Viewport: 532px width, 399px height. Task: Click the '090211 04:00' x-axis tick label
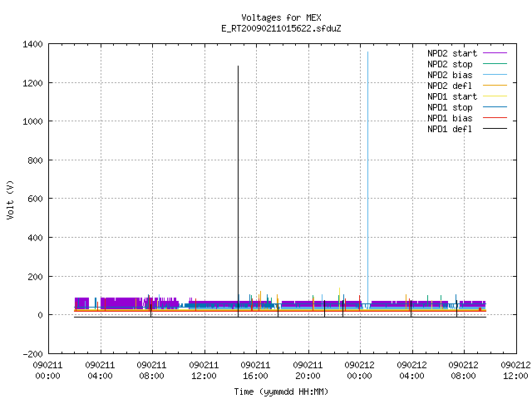100,371
